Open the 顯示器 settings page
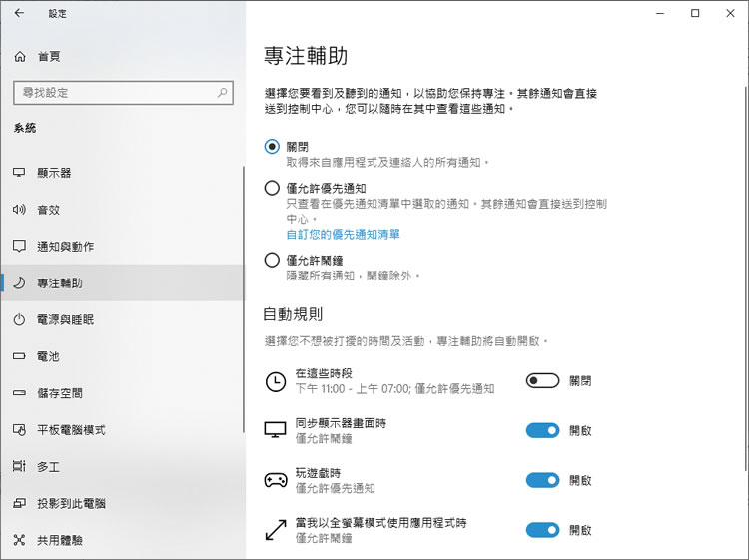Viewport: 749px width, 560px height. pos(122,173)
